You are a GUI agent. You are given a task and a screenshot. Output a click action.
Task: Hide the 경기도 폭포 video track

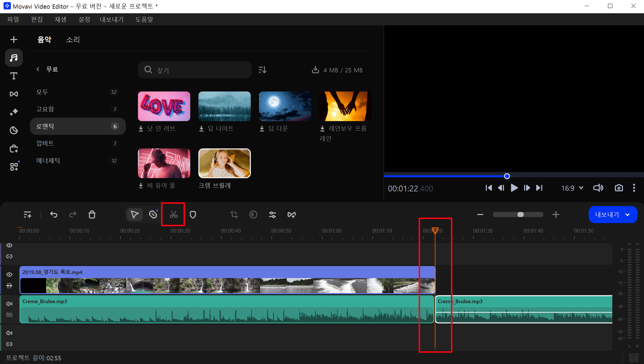[9, 275]
